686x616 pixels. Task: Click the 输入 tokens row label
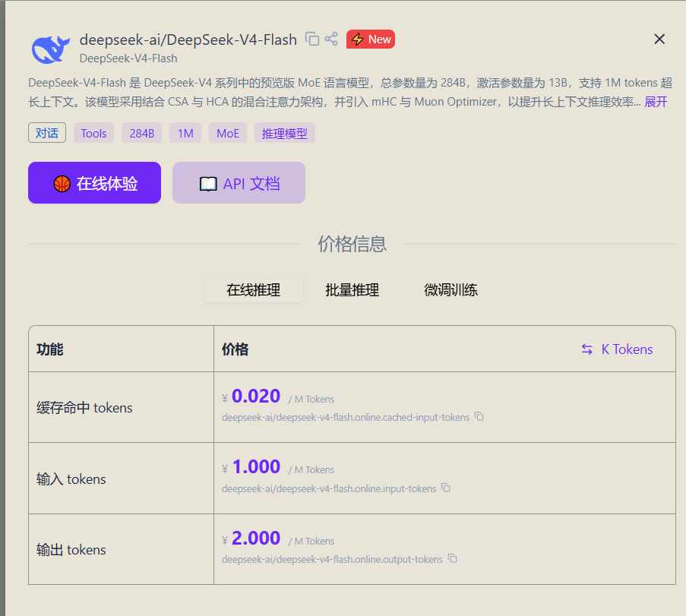pos(71,479)
